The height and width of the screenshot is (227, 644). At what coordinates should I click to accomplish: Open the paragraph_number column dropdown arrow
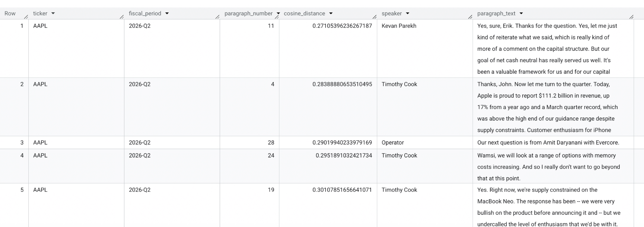click(x=278, y=14)
